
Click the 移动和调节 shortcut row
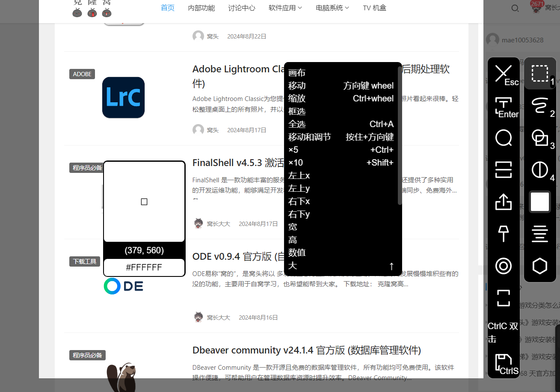(x=341, y=137)
